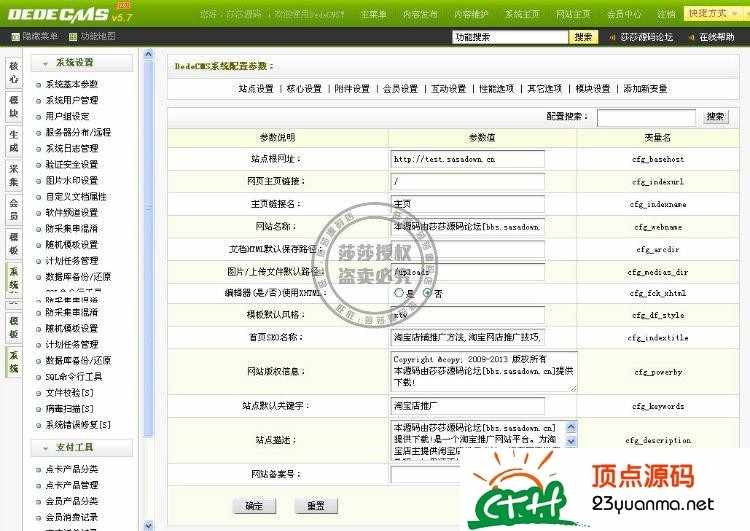Image resolution: width=750 pixels, height=531 pixels.
Task: Open 病毒扫描[S] in the sidebar
Action: (69, 409)
